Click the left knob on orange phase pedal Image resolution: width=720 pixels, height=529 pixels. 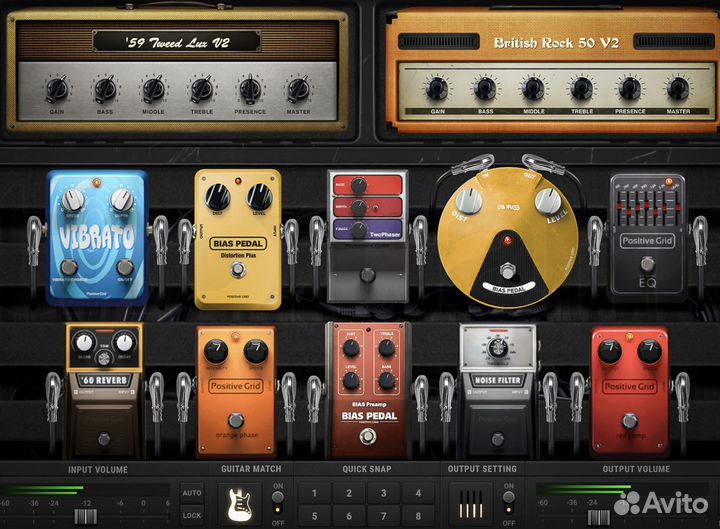click(216, 351)
